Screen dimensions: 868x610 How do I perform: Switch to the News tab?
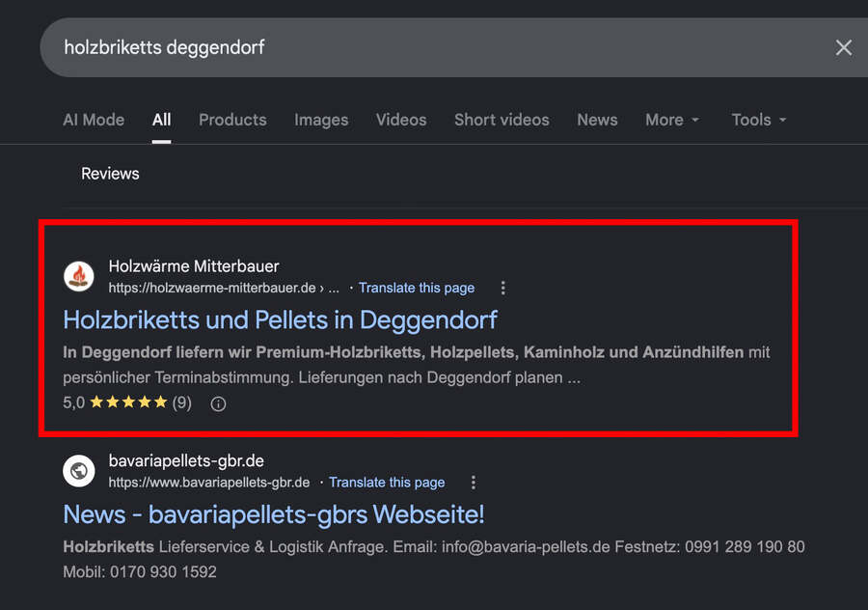tap(597, 120)
